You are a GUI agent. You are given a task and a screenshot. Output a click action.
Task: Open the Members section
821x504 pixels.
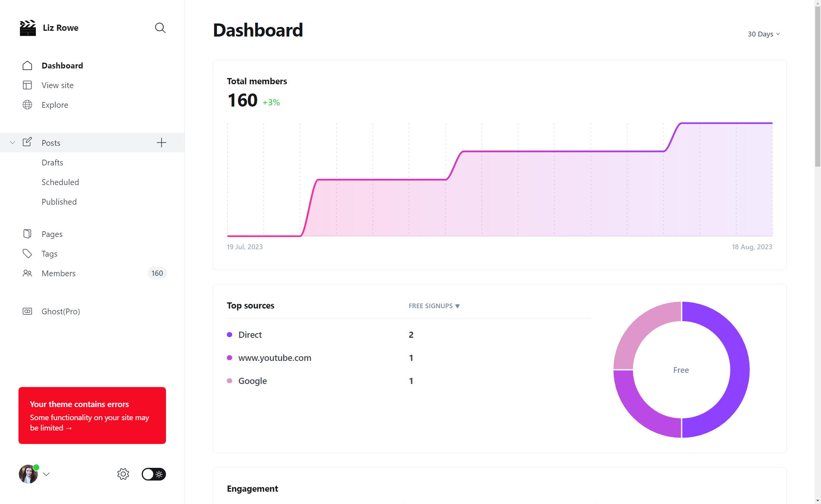59,273
